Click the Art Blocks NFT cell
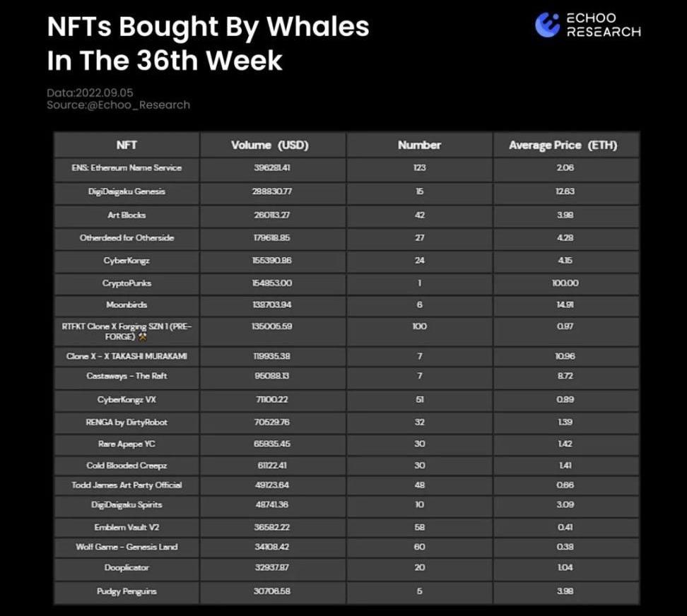 coord(127,215)
